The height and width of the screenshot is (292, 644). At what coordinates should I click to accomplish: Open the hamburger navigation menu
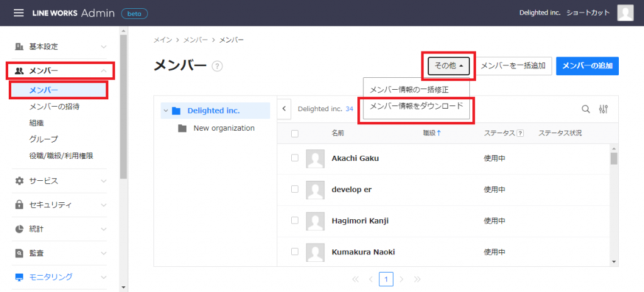(x=19, y=13)
